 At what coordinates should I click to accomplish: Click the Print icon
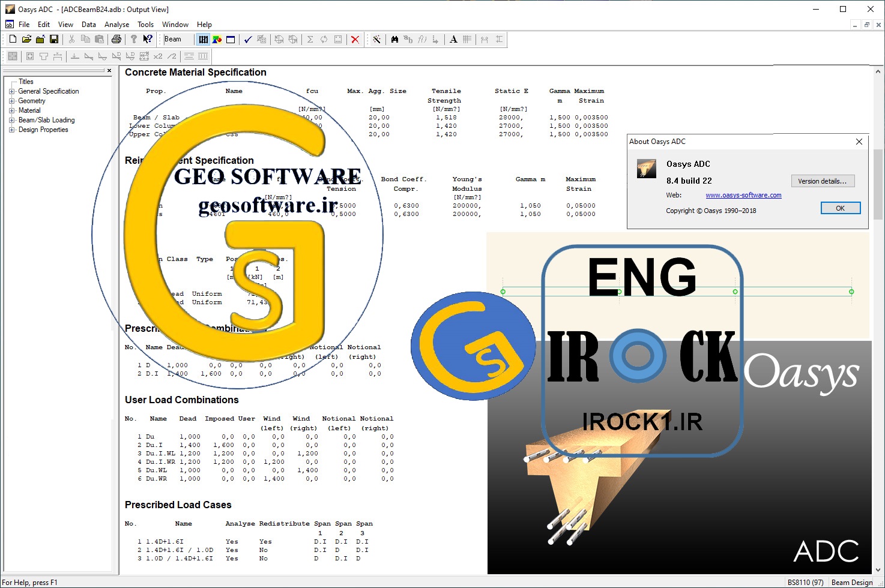pos(116,39)
